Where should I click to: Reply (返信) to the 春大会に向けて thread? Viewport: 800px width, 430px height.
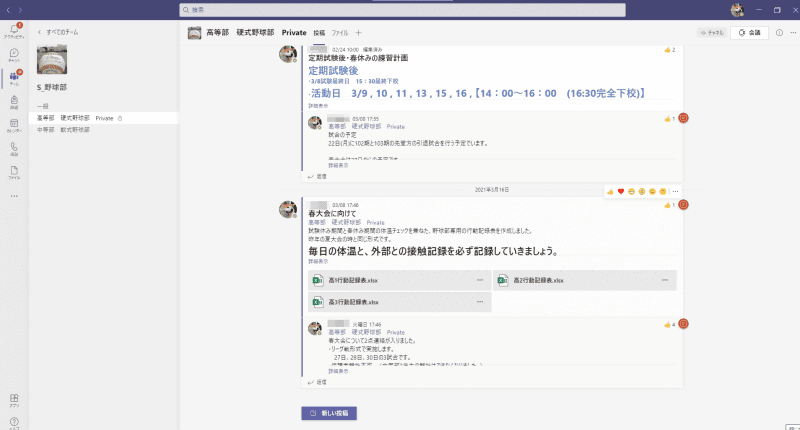click(x=317, y=382)
